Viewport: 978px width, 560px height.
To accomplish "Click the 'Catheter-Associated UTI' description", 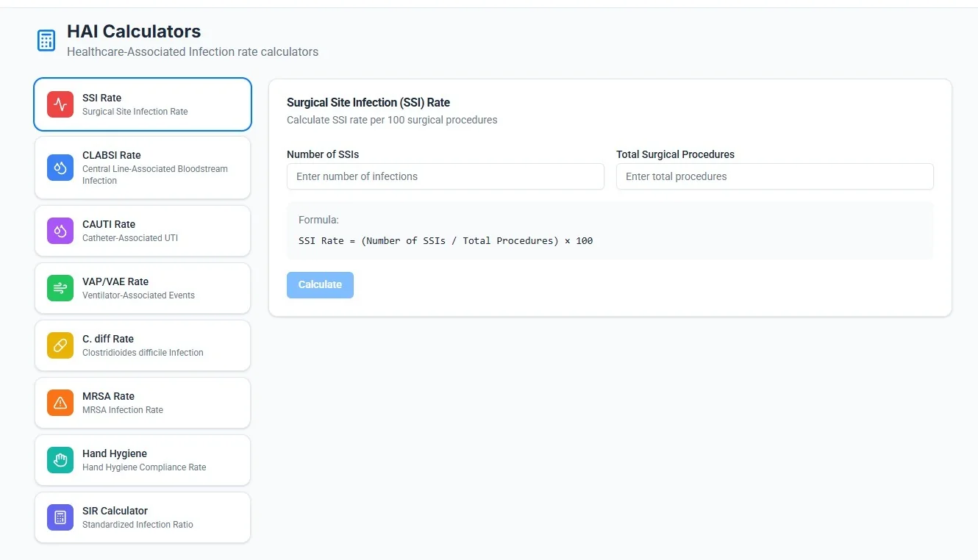I will point(130,238).
